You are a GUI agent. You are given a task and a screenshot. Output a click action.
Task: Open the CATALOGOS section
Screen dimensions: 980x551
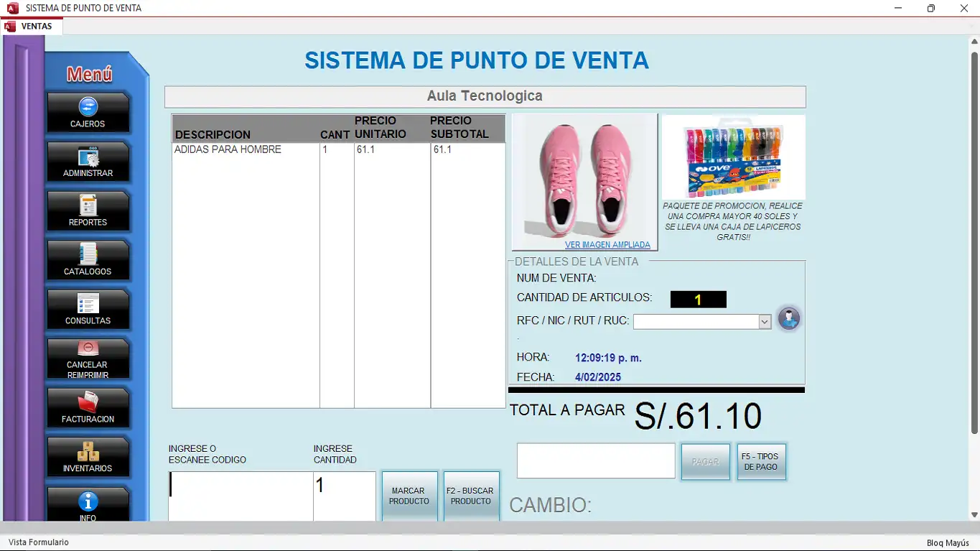click(x=88, y=259)
